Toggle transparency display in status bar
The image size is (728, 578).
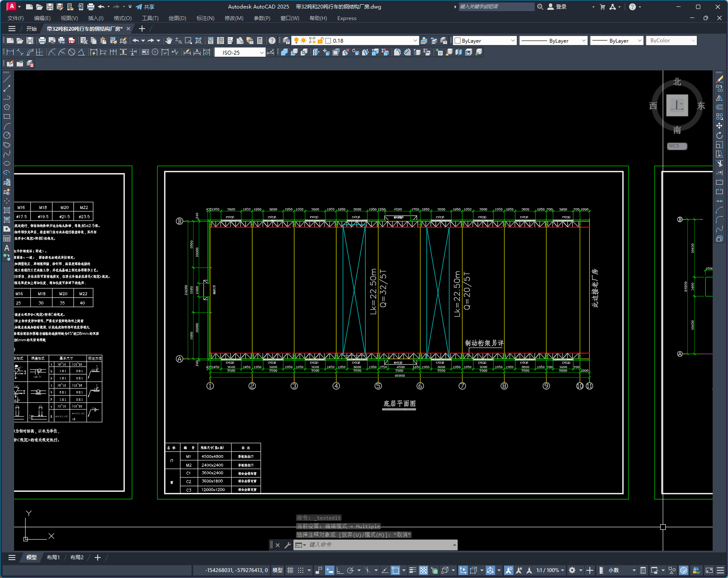click(x=423, y=570)
